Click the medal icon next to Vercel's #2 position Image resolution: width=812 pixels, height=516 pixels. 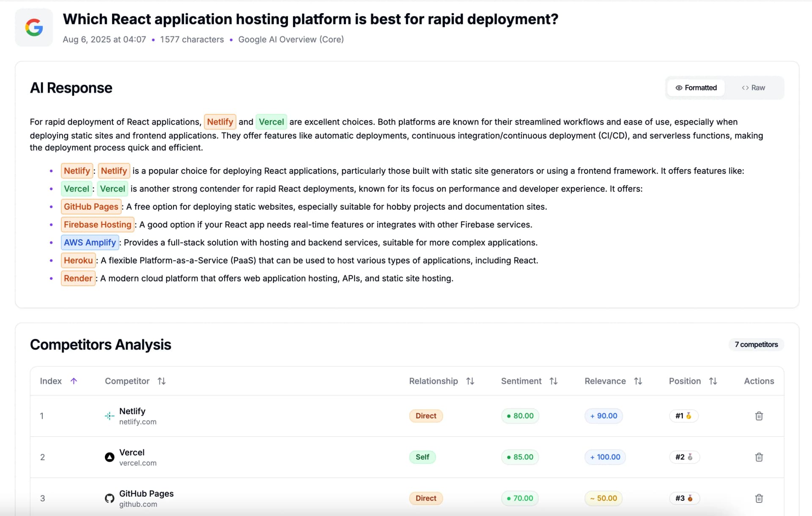(x=690, y=457)
